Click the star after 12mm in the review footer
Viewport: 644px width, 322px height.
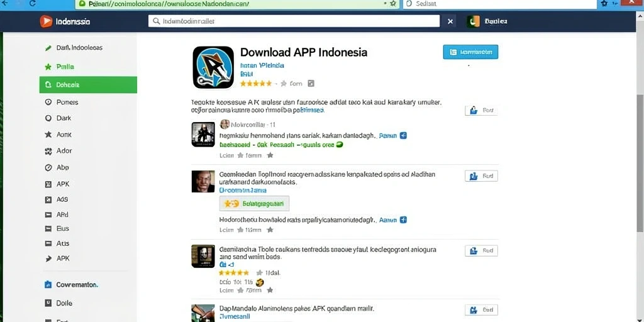tap(270, 230)
